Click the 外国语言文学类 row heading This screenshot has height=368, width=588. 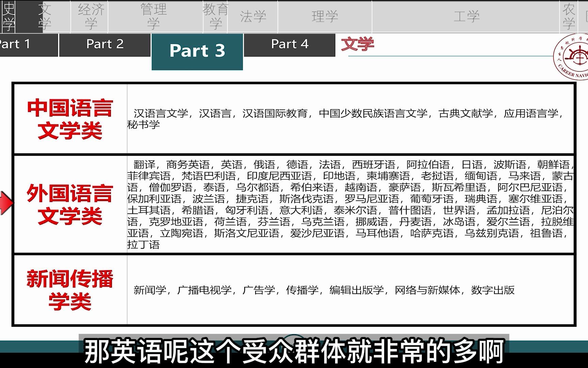(70, 204)
